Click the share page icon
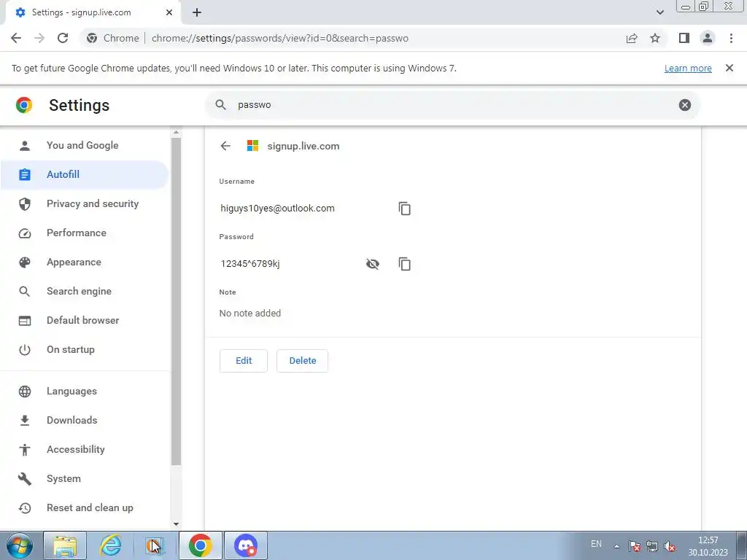 pyautogui.click(x=632, y=38)
